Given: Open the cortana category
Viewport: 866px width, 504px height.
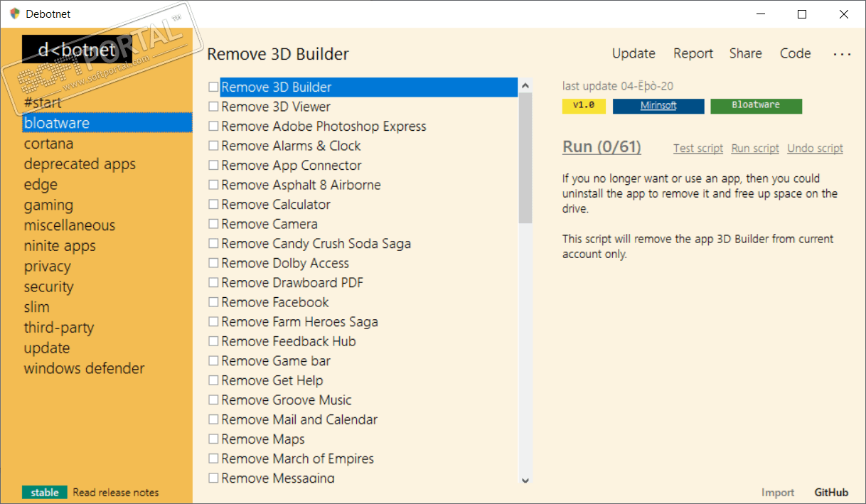Looking at the screenshot, I should click(48, 144).
